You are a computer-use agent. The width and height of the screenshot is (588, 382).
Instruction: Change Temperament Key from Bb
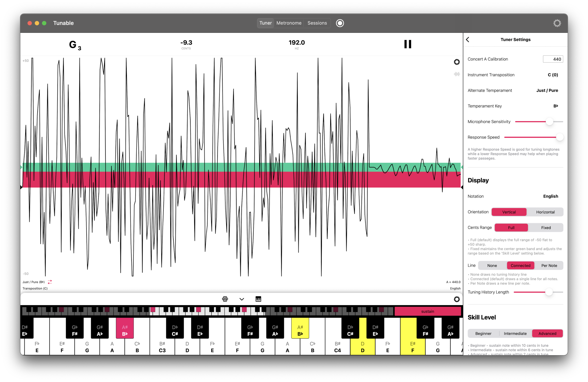(x=556, y=106)
